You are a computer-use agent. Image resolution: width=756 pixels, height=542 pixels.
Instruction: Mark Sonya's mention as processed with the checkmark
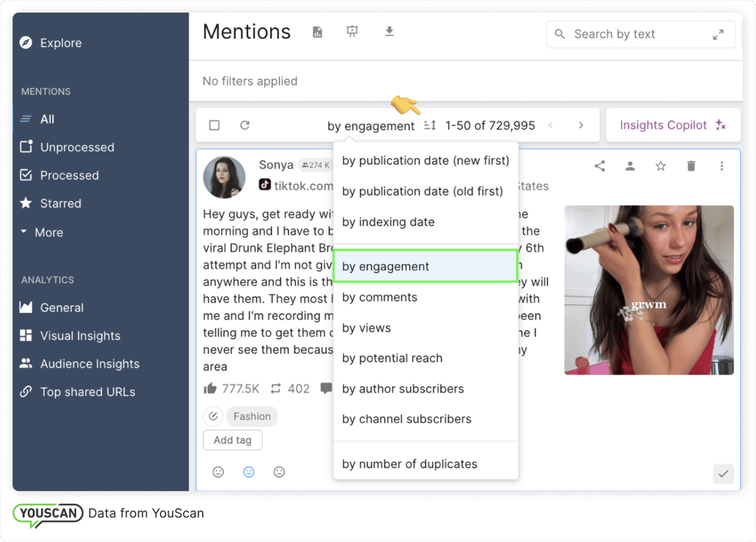click(x=724, y=473)
